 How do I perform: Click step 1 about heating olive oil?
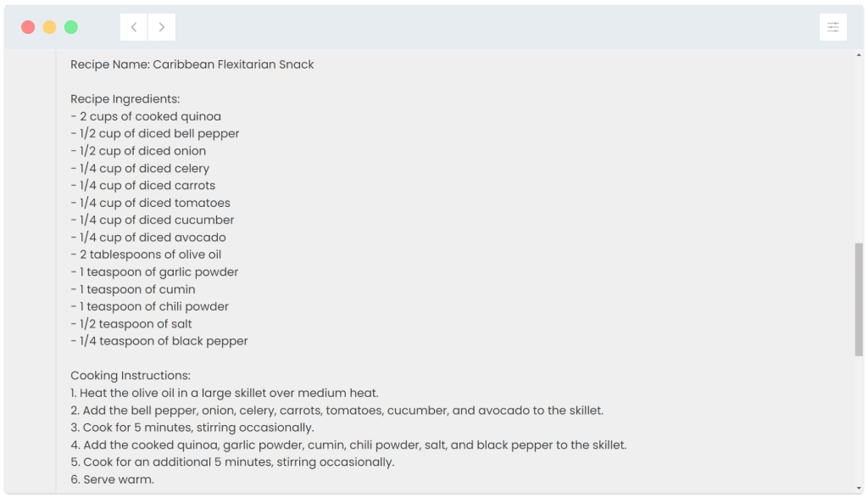(x=225, y=393)
